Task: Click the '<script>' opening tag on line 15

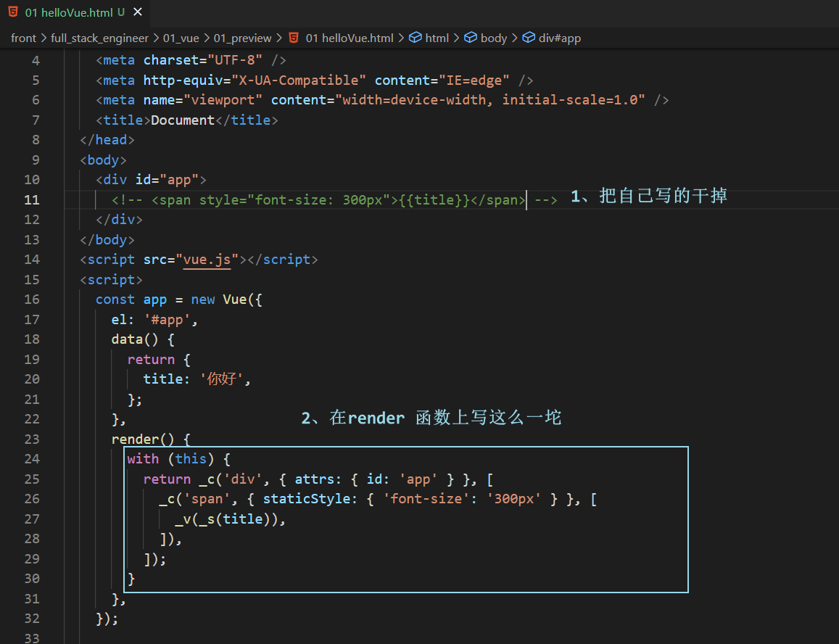Action: coord(111,279)
